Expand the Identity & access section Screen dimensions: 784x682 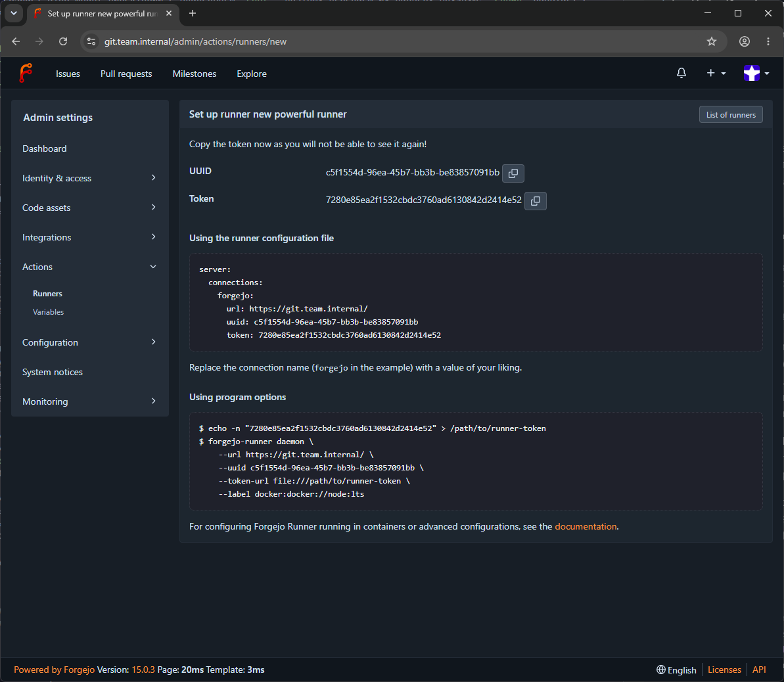click(89, 178)
